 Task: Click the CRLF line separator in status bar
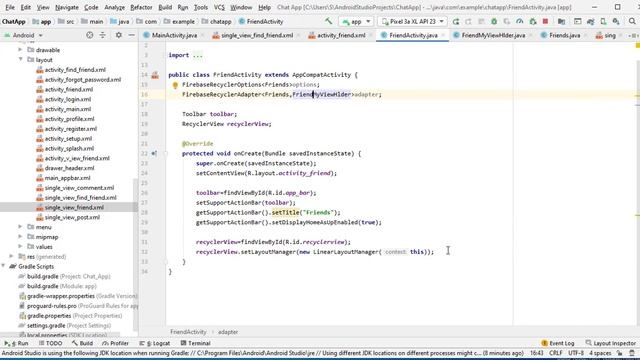[x=556, y=353]
